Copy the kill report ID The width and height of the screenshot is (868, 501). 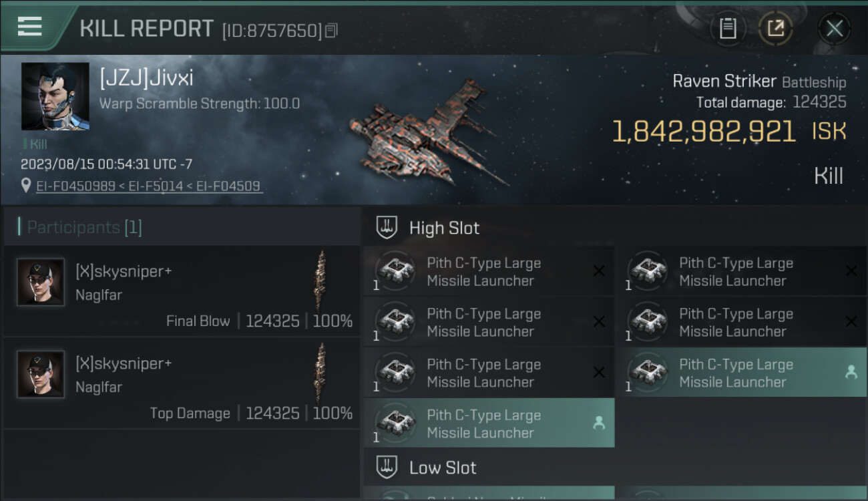tap(332, 30)
